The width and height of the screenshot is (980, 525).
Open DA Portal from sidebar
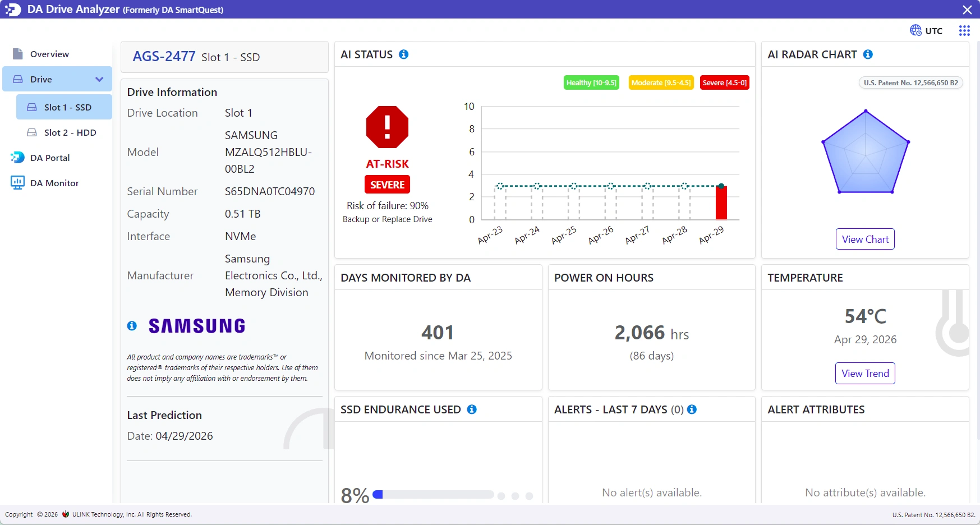(57, 158)
